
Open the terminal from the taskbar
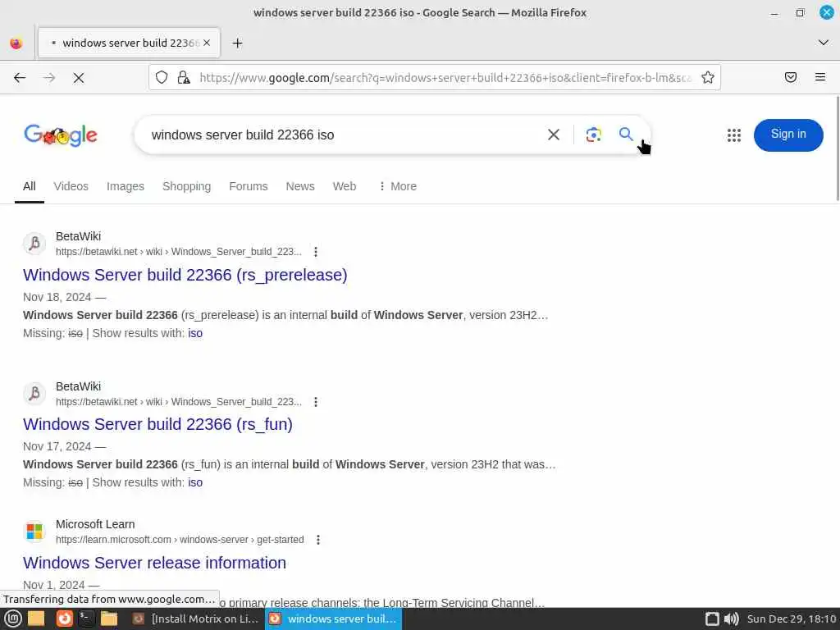[x=86, y=619]
